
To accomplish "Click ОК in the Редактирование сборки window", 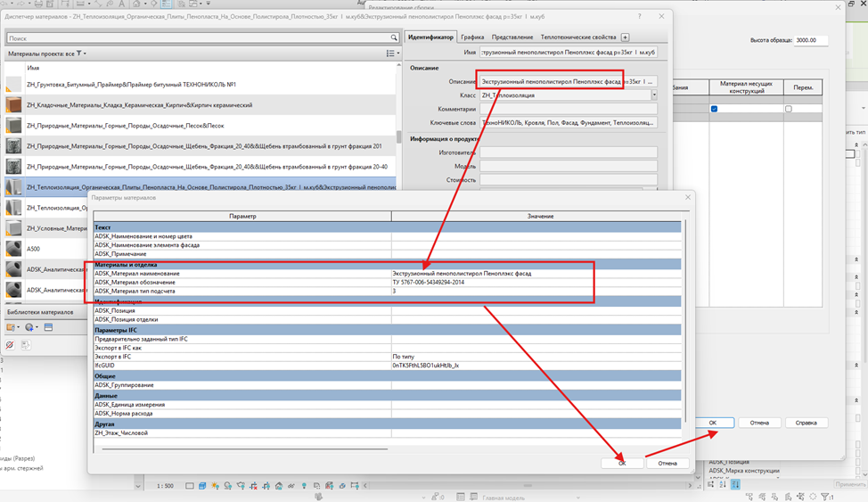I will pos(712,423).
